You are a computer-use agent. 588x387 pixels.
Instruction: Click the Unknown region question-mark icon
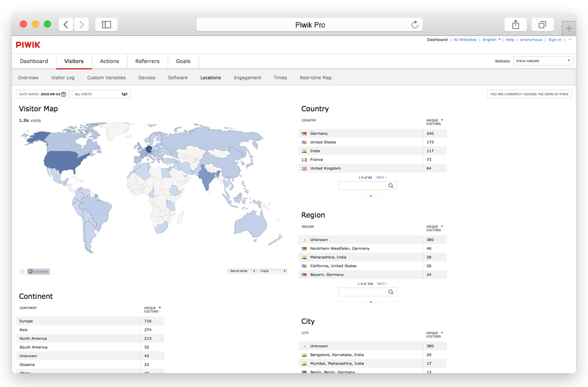point(304,239)
